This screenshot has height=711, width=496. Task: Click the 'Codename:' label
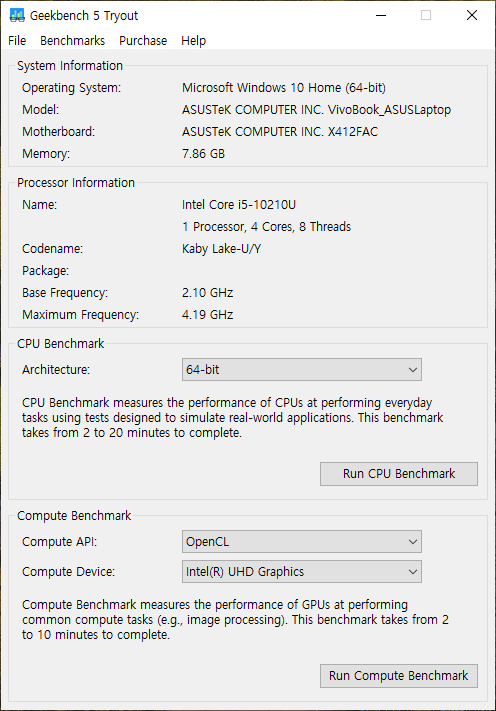point(53,249)
